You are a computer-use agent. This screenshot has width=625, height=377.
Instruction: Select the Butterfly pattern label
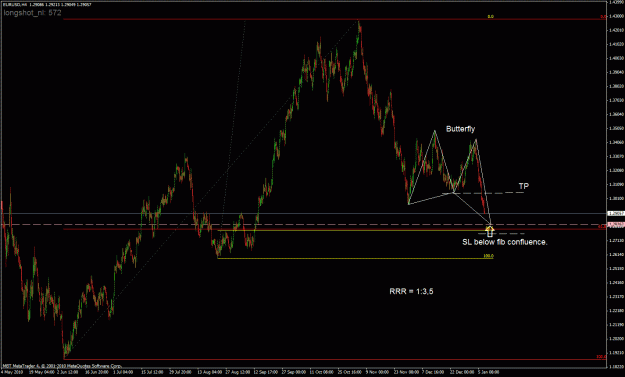(x=460, y=129)
